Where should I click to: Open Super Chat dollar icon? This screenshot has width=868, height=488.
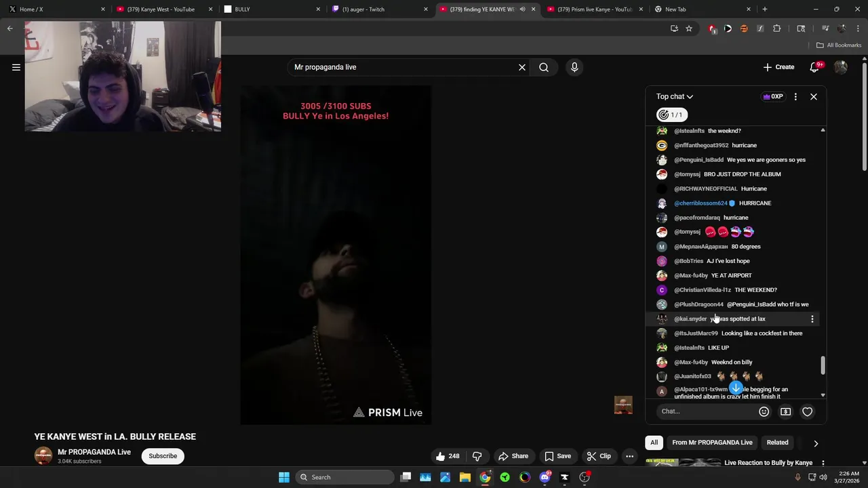tap(786, 411)
